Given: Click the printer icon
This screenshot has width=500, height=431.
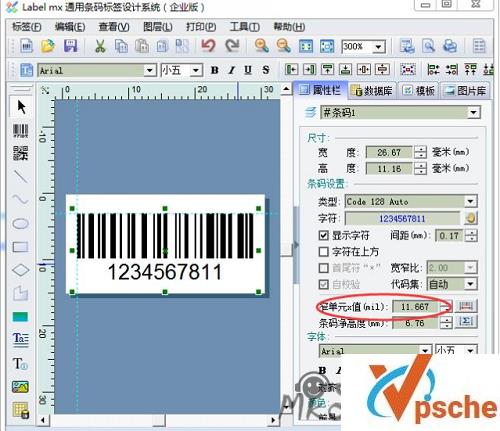Looking at the screenshot, I should [x=450, y=46].
